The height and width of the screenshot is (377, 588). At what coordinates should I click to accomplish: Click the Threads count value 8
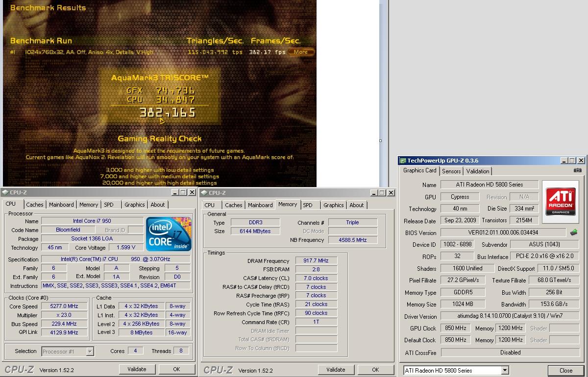pyautogui.click(x=181, y=351)
